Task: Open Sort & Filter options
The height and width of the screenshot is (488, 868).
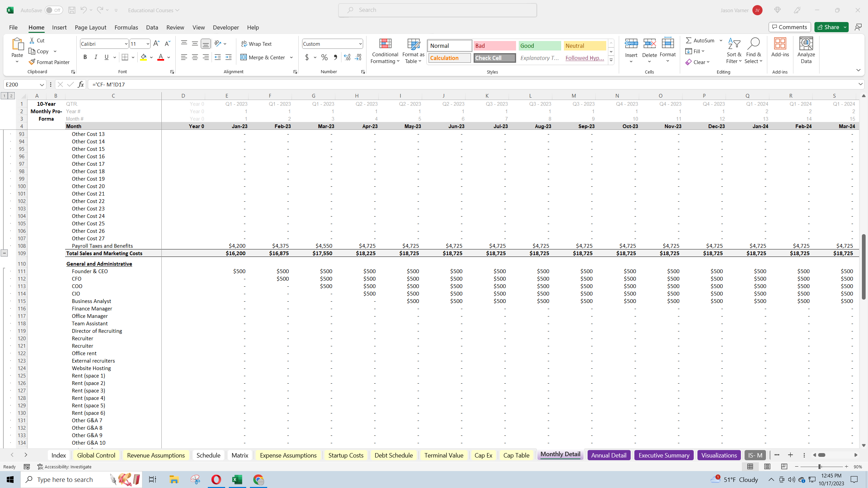Action: pos(734,51)
